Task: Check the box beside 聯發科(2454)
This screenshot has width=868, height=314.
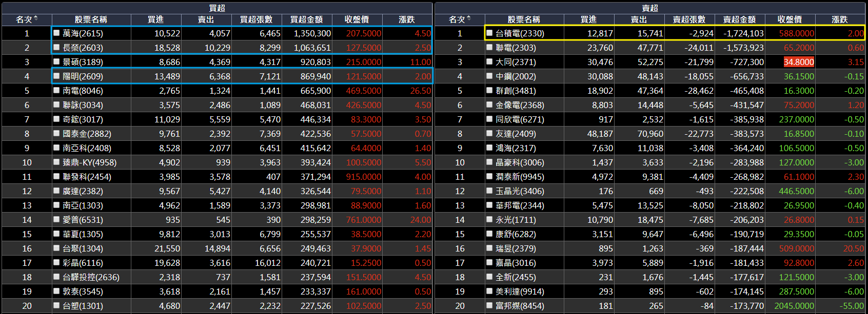Action: point(57,176)
